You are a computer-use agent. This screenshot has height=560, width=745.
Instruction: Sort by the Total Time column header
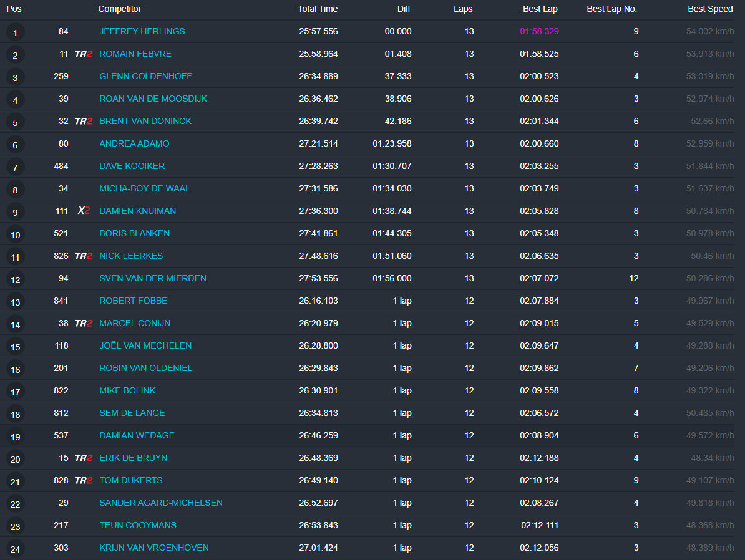click(x=318, y=9)
